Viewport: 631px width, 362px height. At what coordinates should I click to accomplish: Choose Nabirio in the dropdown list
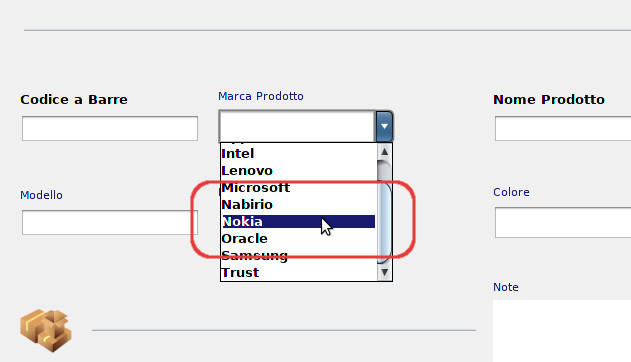[x=298, y=204]
